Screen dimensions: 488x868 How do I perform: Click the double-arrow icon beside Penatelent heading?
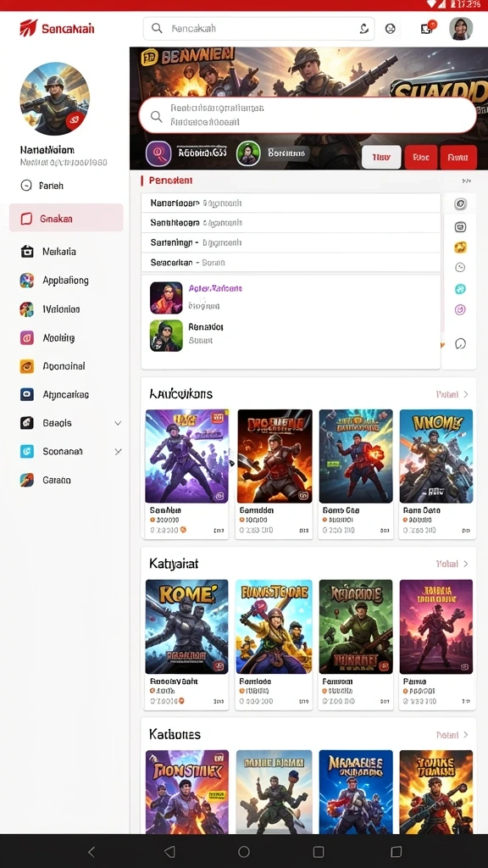pyautogui.click(x=467, y=181)
